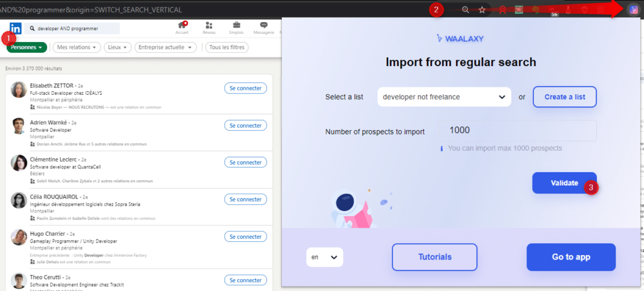Image resolution: width=644 pixels, height=291 pixels.
Task: Click the zoom magnifier icon in address bar
Action: point(465,9)
